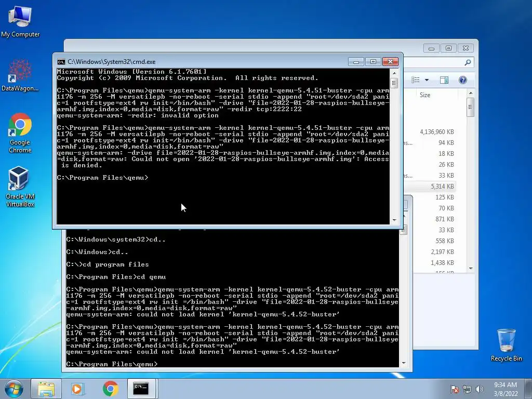This screenshot has height=399, width=532.
Task: Click the front cmd scrollbar up arrow
Action: tap(394, 73)
